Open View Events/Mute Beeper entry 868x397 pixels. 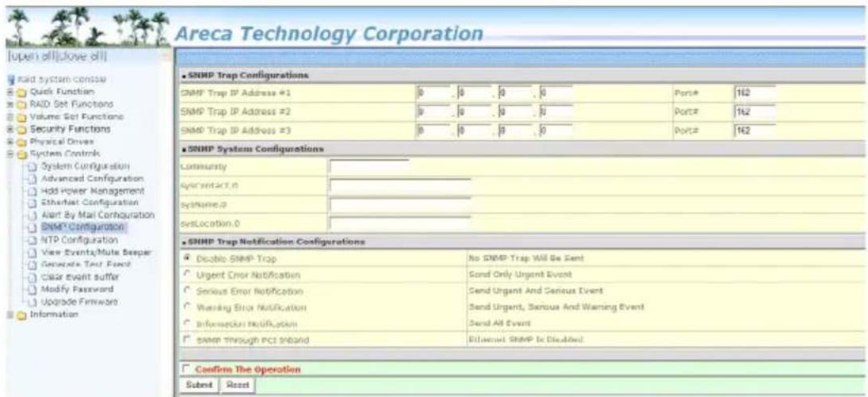[96, 252]
